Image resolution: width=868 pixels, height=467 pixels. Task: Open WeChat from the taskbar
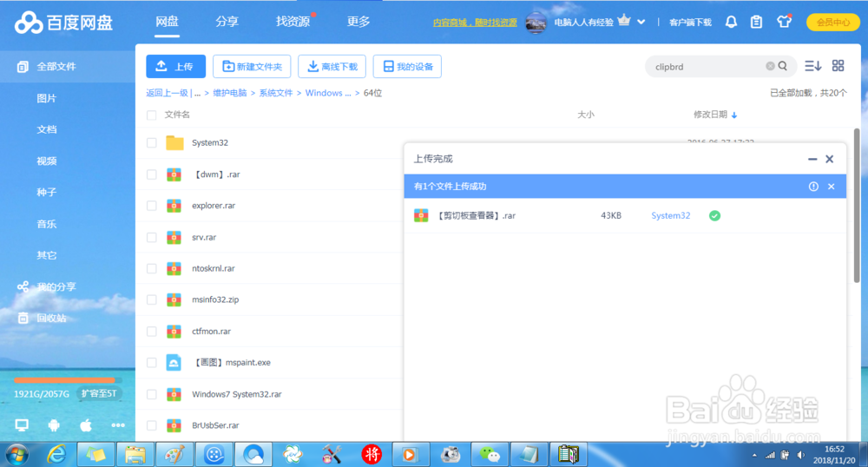click(490, 455)
